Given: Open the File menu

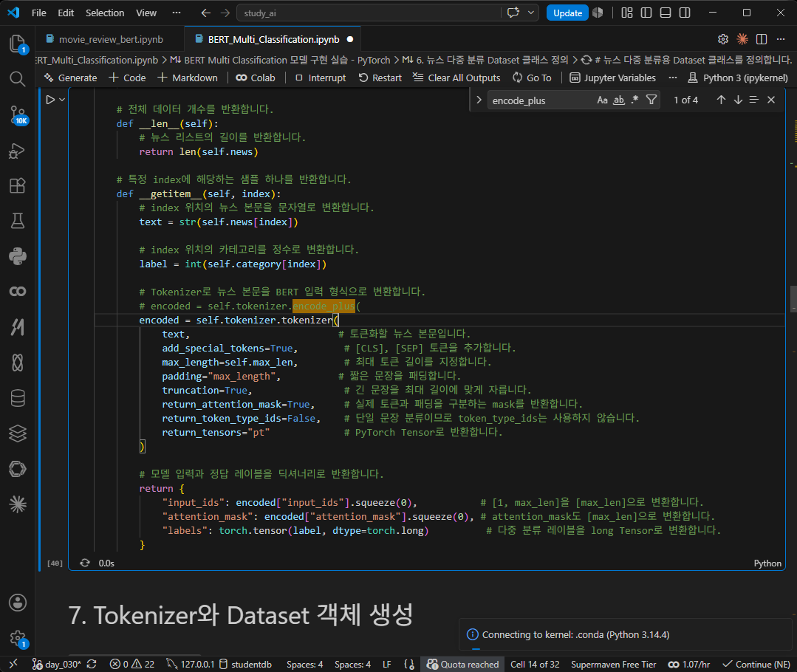Looking at the screenshot, I should pos(38,13).
